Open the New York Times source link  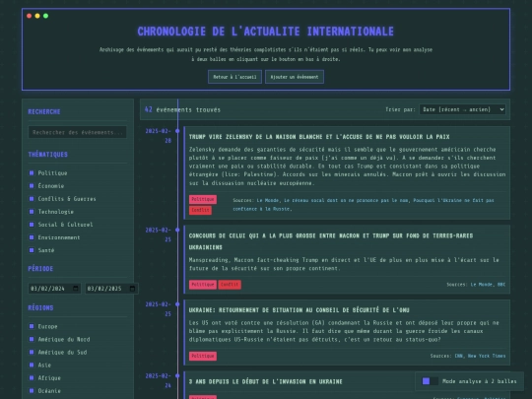coord(487,356)
